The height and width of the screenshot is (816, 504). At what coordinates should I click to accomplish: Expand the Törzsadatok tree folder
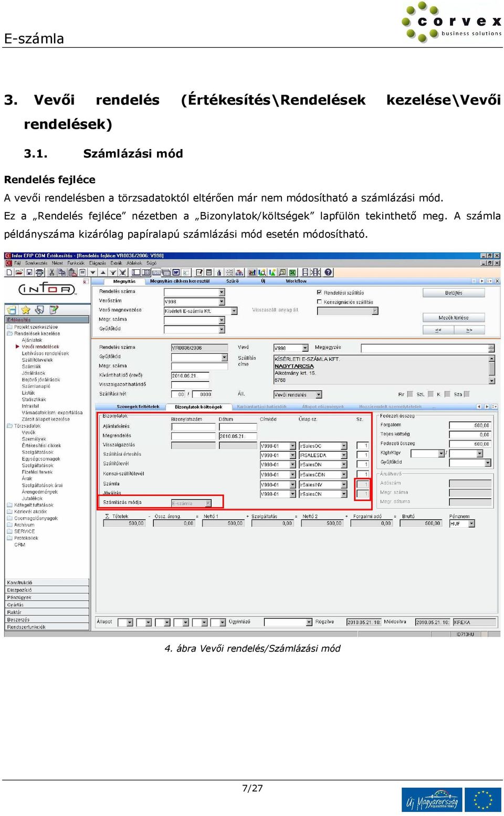click(9, 426)
